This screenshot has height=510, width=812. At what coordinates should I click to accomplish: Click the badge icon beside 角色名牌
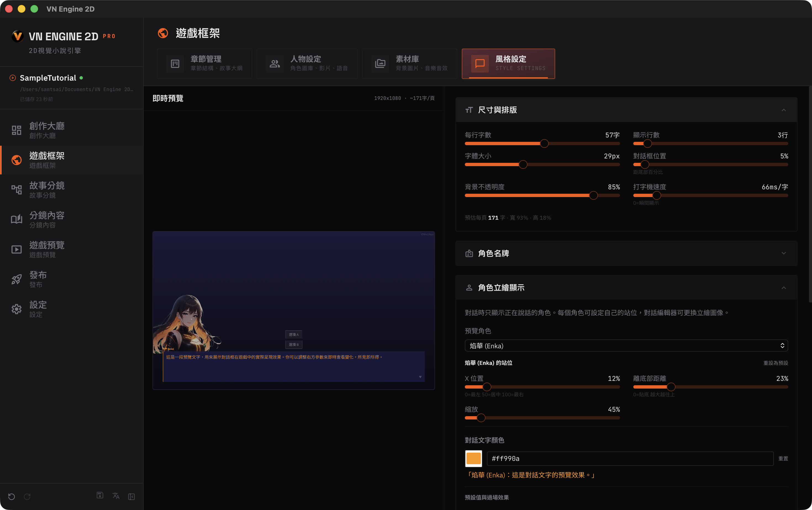point(469,253)
